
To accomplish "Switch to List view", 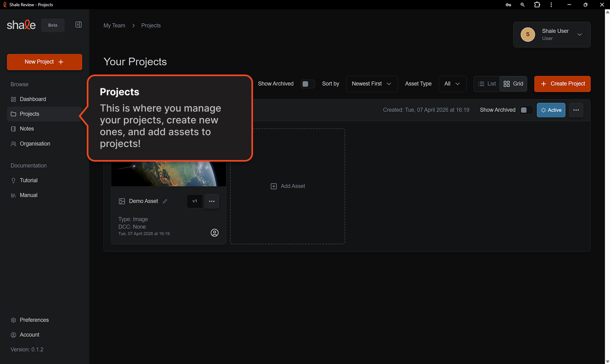I will [487, 84].
